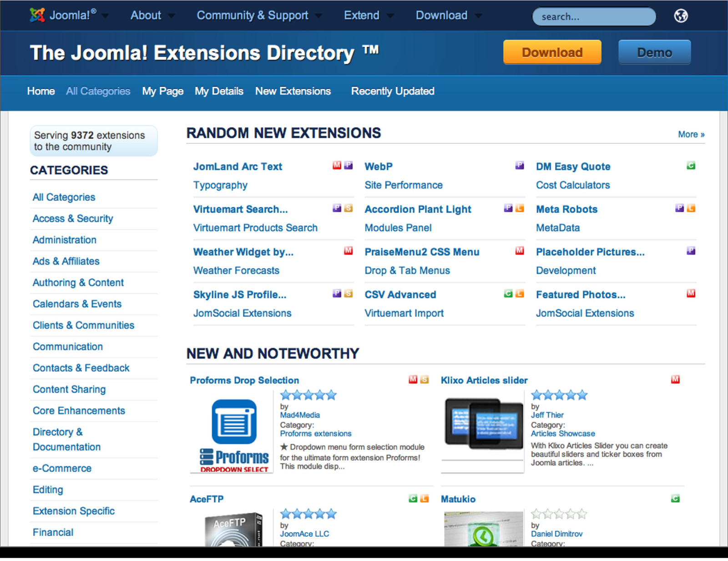Click the red M badge on Klixo Articles slider
The height and width of the screenshot is (561, 728).
(x=675, y=379)
